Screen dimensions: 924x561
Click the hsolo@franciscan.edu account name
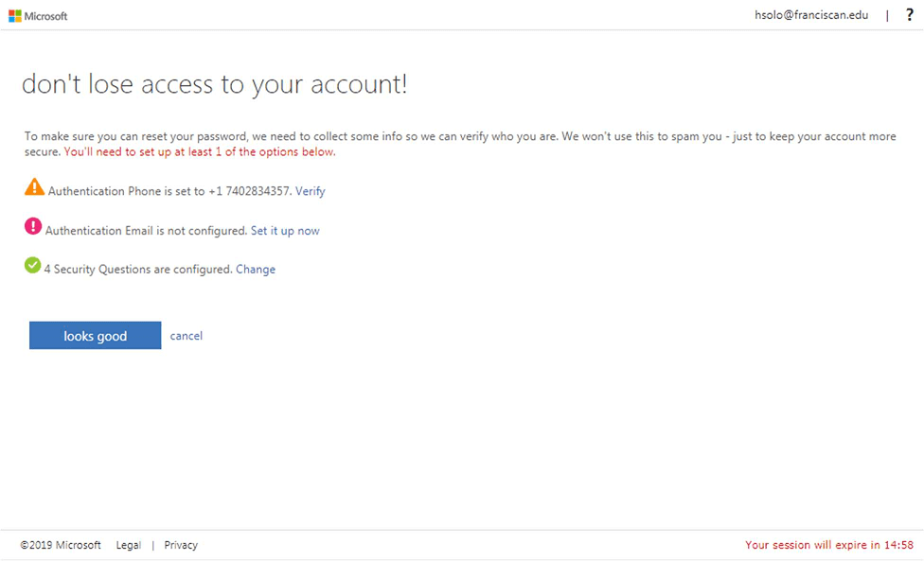pyautogui.click(x=811, y=15)
